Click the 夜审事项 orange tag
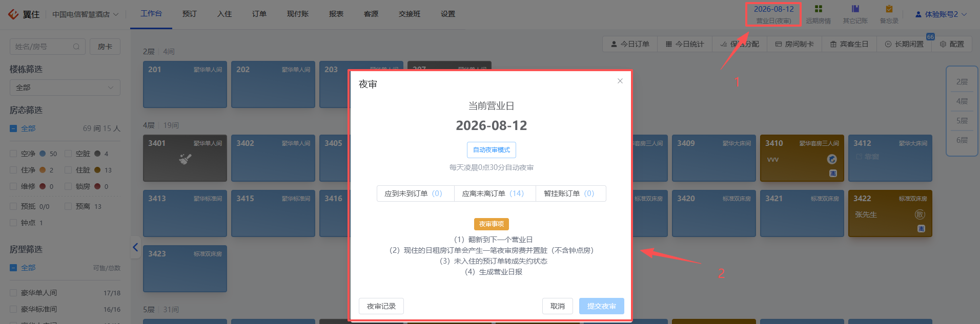This screenshot has width=980, height=324. tap(492, 224)
